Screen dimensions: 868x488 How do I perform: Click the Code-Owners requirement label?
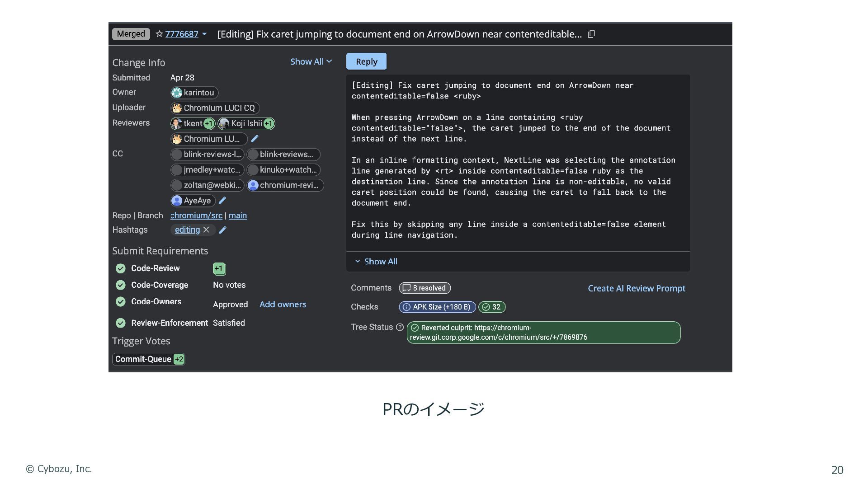pos(156,301)
